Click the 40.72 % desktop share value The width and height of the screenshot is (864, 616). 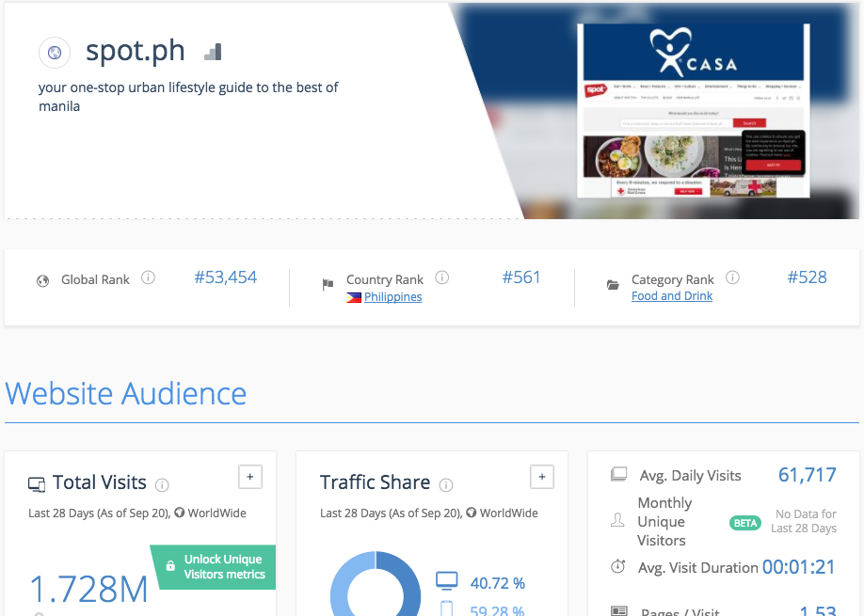tap(498, 583)
